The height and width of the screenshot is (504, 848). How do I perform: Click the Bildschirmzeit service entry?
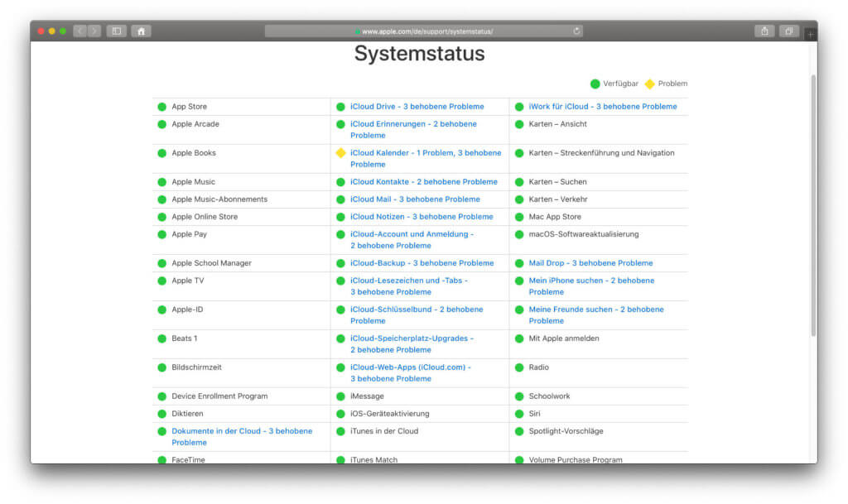pos(196,367)
